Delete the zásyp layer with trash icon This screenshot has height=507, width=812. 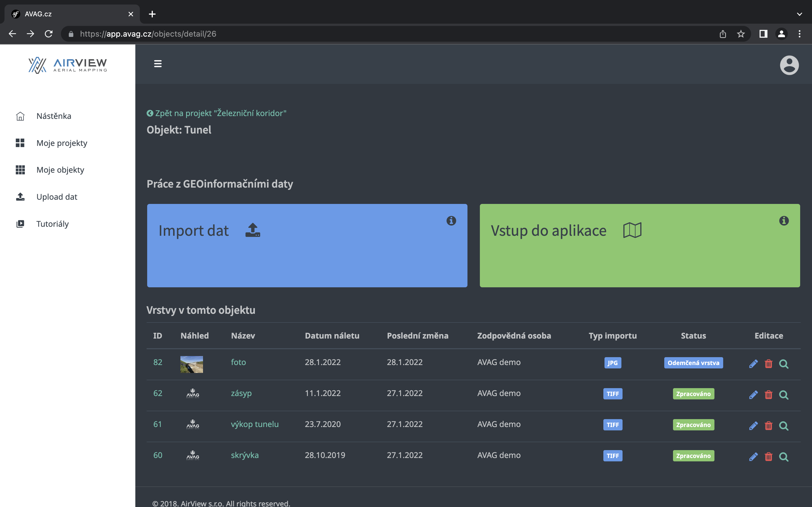click(x=768, y=395)
